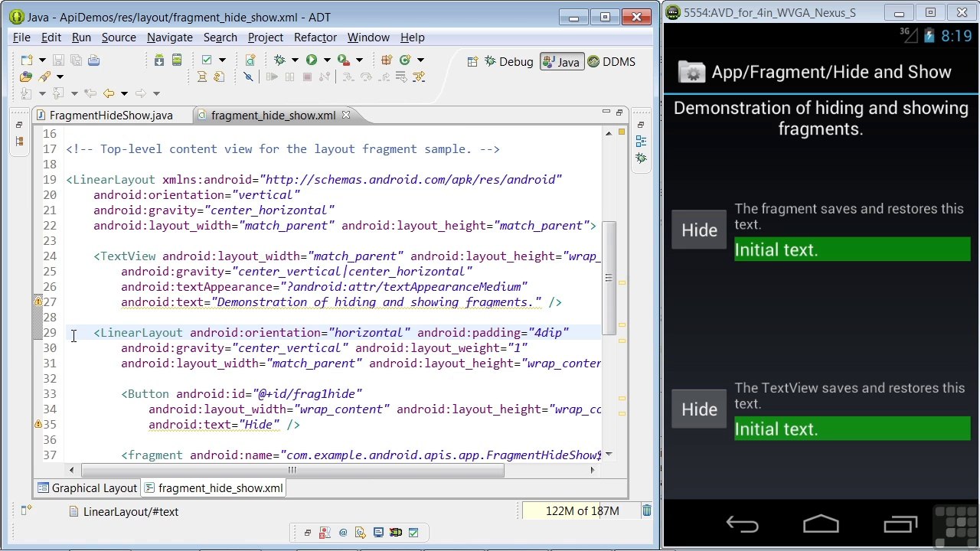Tap the emulator Home navigation button
The width and height of the screenshot is (980, 551).
[821, 524]
